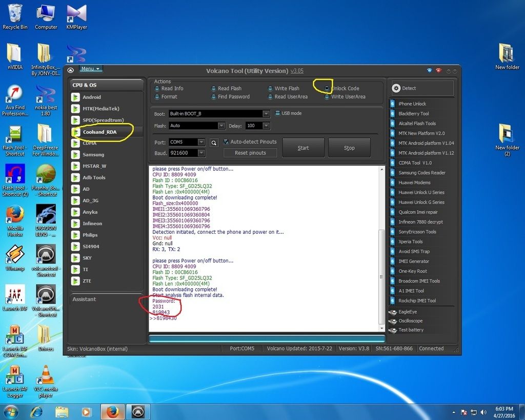525x420 pixels.
Task: Click the Reset pinouts button
Action: click(x=250, y=153)
